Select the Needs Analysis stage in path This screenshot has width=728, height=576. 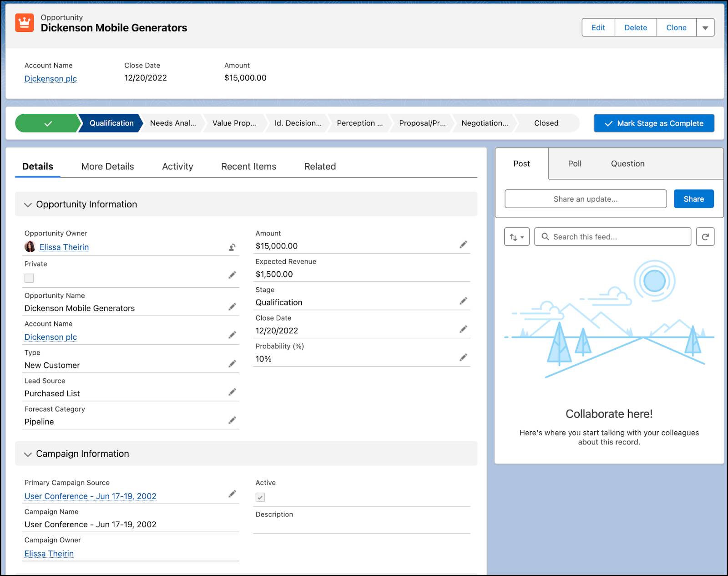pos(173,123)
